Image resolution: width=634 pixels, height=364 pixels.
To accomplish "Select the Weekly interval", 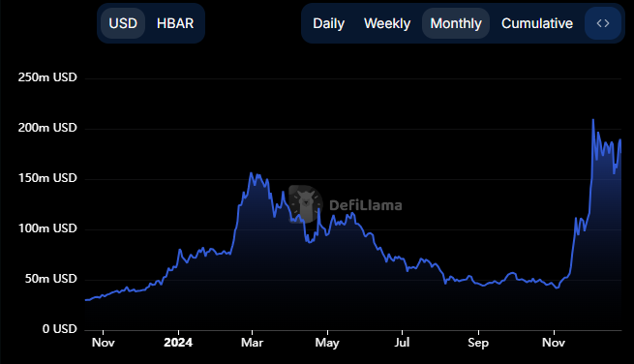I will pyautogui.click(x=387, y=23).
